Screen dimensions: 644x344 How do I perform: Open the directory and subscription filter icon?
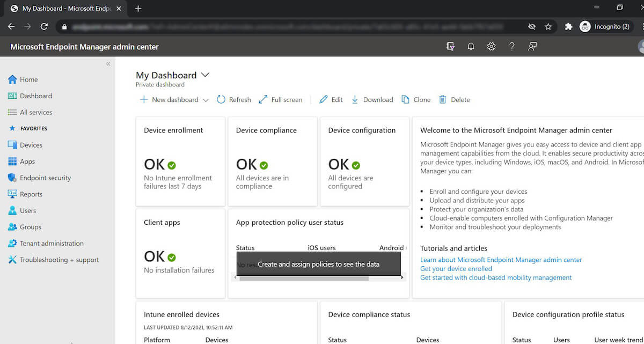point(451,47)
